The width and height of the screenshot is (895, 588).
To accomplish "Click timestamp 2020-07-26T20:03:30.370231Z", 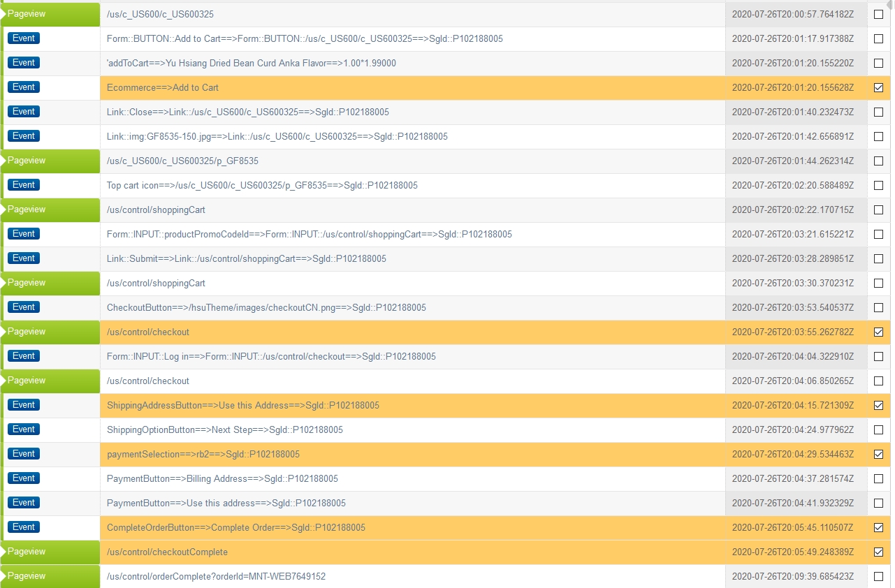I will (793, 284).
